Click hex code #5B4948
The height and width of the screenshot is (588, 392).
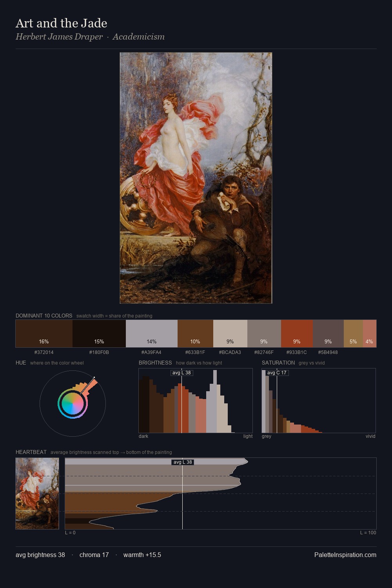[x=328, y=352]
